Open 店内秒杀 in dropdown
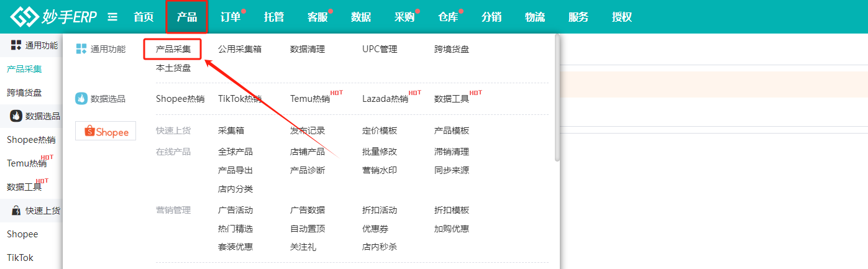 [x=380, y=247]
